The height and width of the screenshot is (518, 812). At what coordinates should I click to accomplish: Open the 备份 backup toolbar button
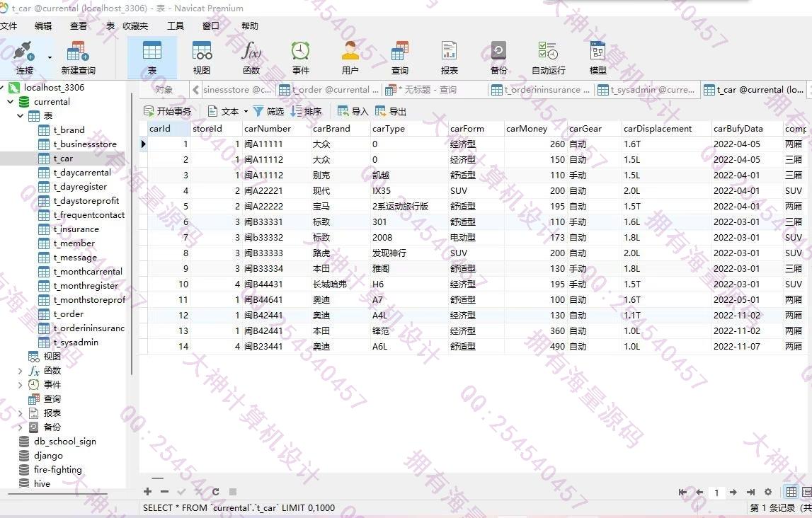(x=498, y=58)
